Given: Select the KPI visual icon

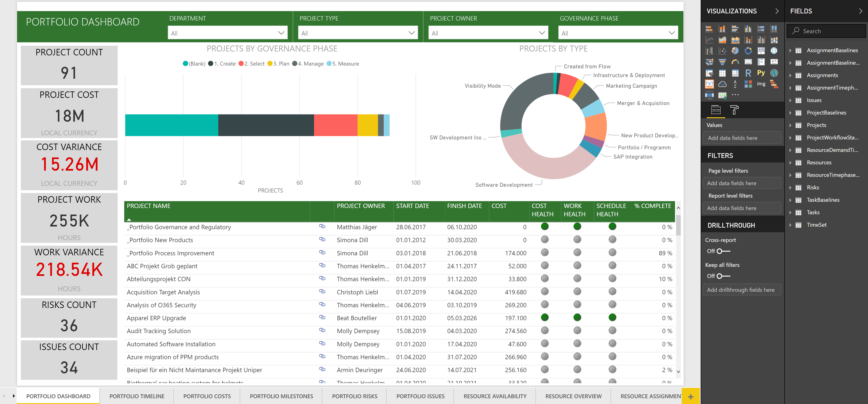Looking at the screenshot, I should coord(774,62).
